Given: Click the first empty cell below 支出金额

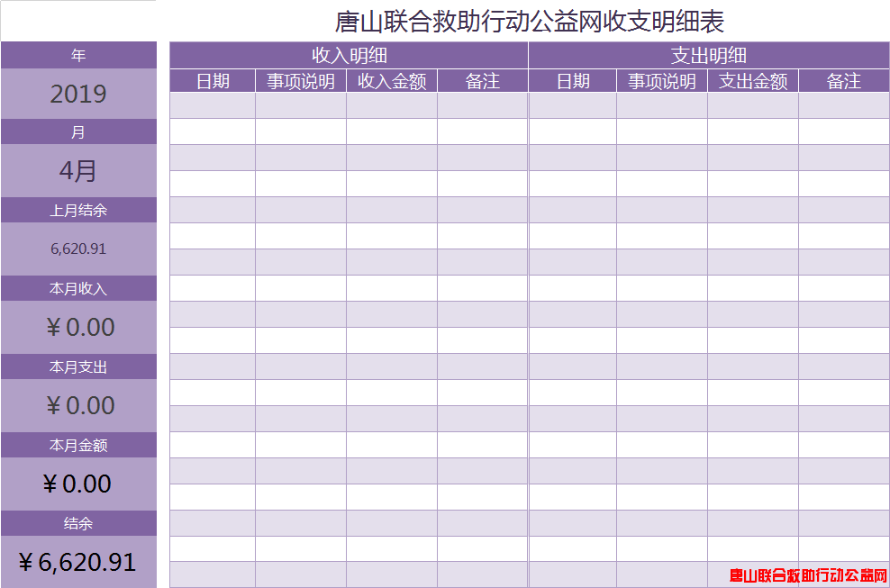Looking at the screenshot, I should [753, 105].
